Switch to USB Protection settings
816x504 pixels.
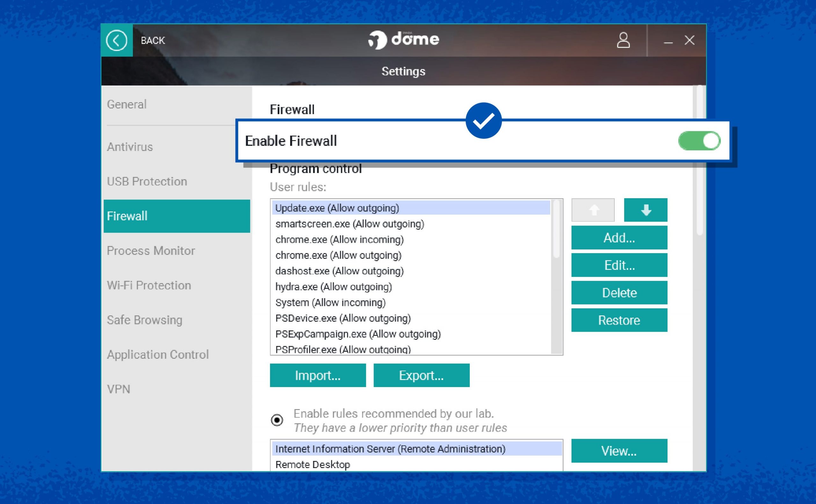(147, 181)
